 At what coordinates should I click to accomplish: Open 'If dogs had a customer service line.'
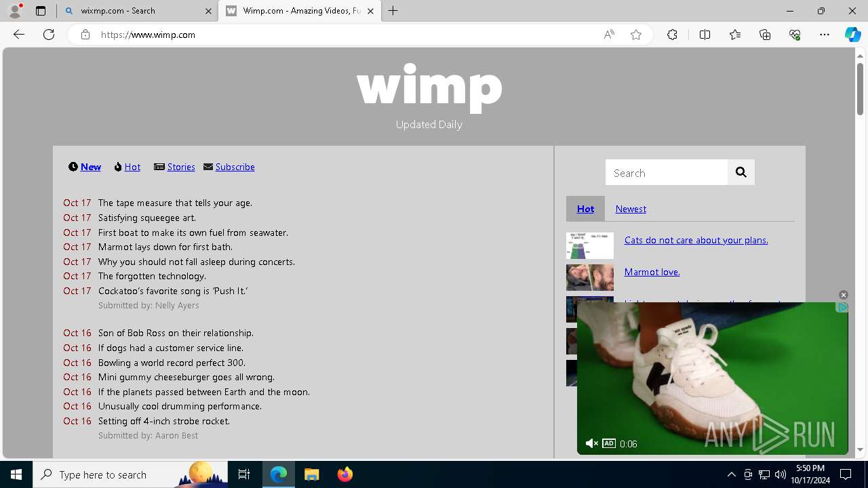coord(171,348)
